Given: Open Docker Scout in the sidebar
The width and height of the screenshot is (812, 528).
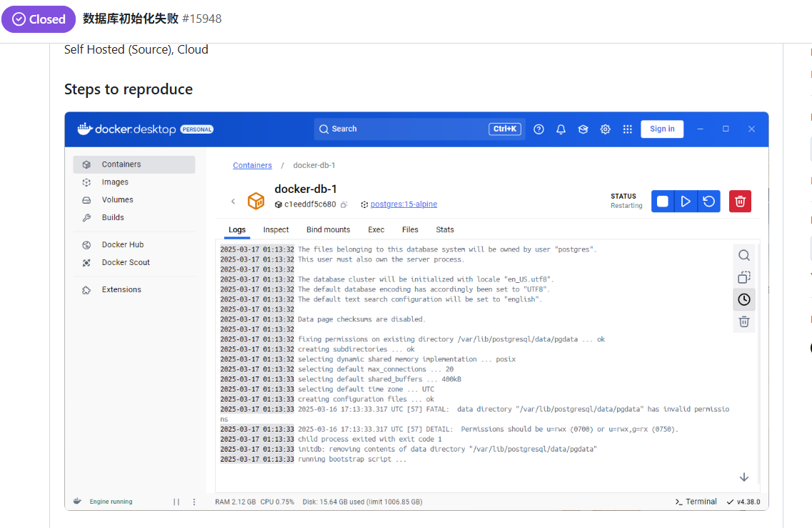Looking at the screenshot, I should pyautogui.click(x=134, y=262).
